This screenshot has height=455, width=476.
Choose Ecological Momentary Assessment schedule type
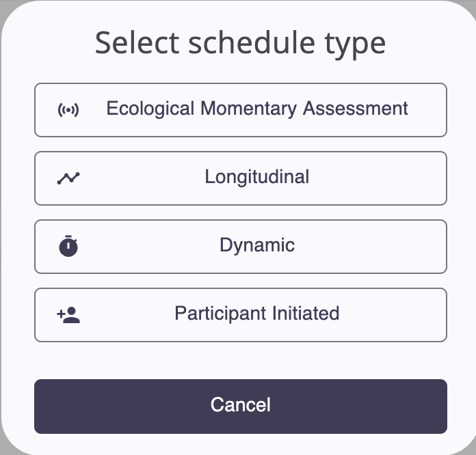pyautogui.click(x=241, y=110)
